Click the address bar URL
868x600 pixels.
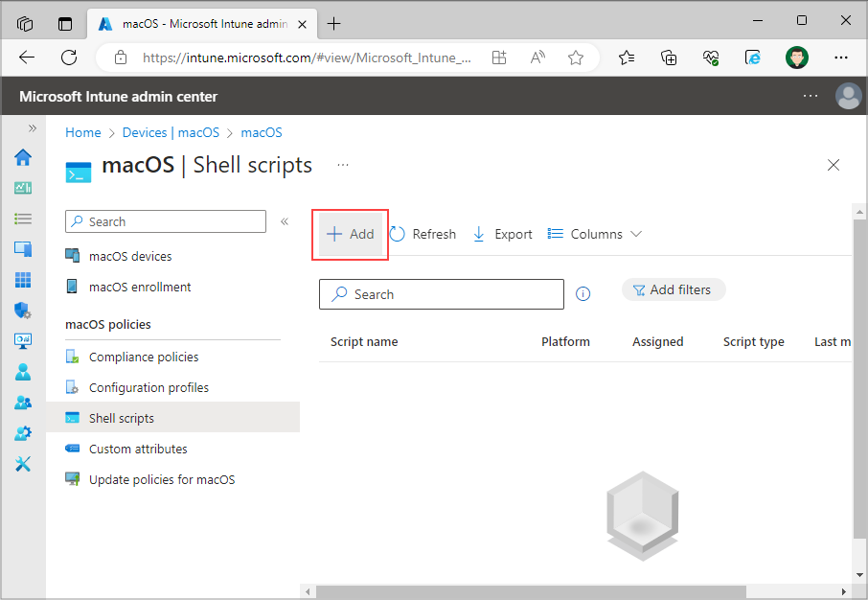307,58
